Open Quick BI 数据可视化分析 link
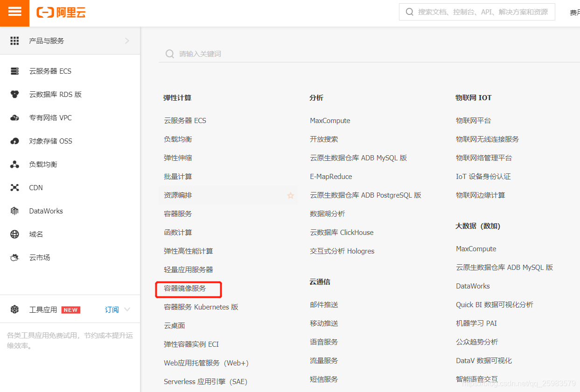580x392 pixels. click(x=495, y=305)
